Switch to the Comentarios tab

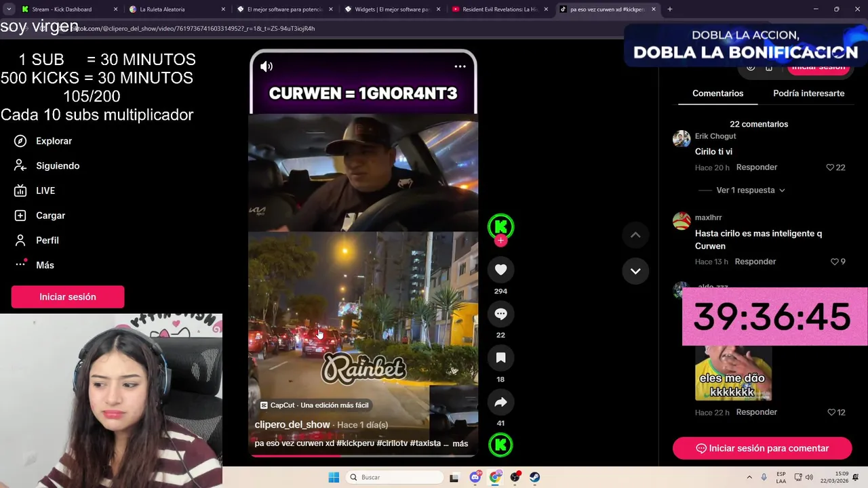717,94
